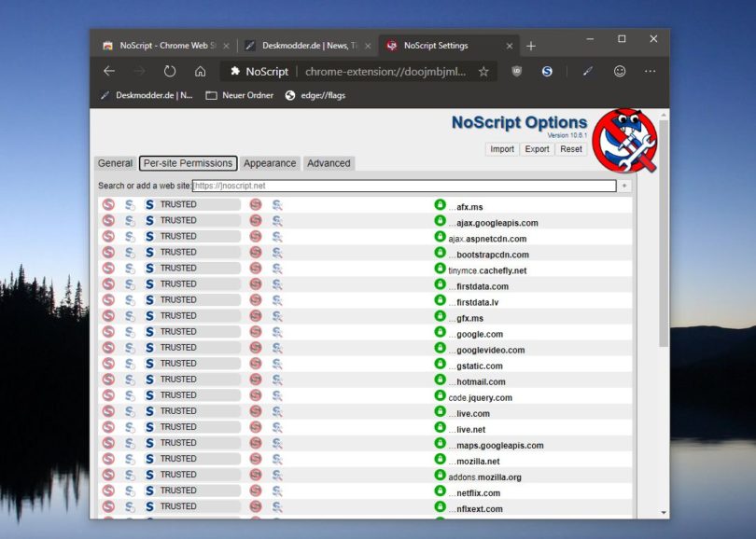
Task: Set code.jquery.com to Default preset
Action: [108, 395]
